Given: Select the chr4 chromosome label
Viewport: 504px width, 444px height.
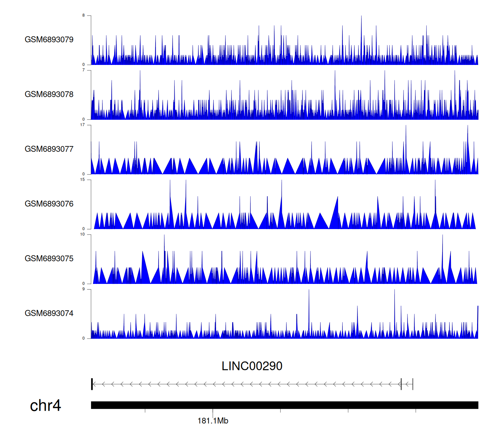Looking at the screenshot, I should click(x=45, y=405).
